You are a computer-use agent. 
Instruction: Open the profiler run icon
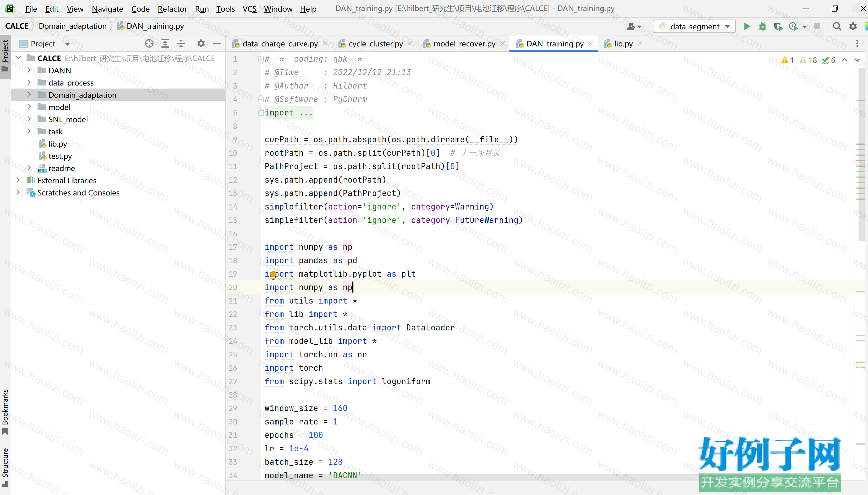coord(793,26)
